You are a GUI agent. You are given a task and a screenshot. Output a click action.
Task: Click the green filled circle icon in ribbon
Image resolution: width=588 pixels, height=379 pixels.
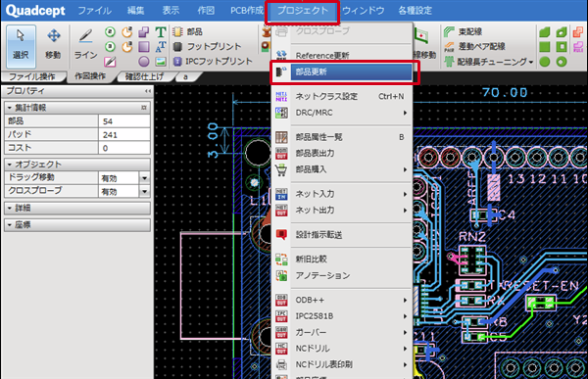(545, 62)
